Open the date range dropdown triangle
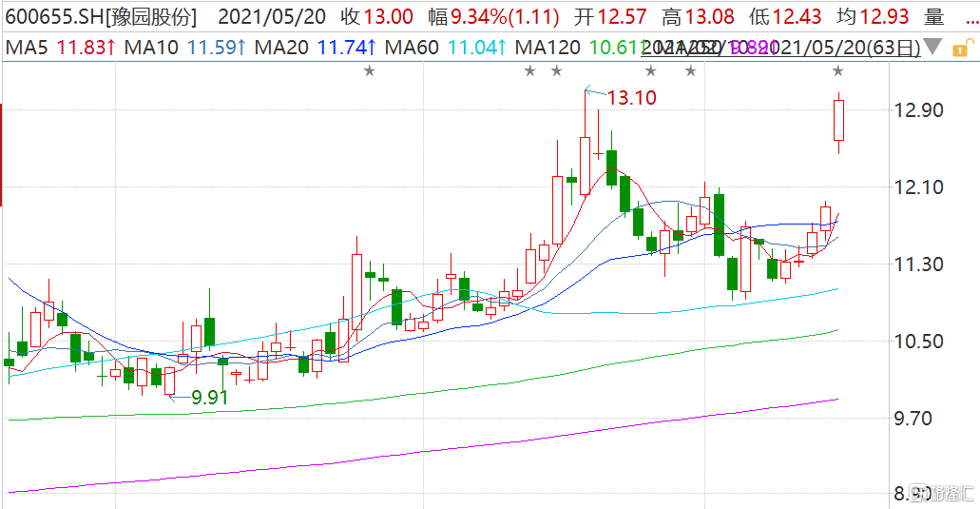The image size is (980, 509). 932,47
